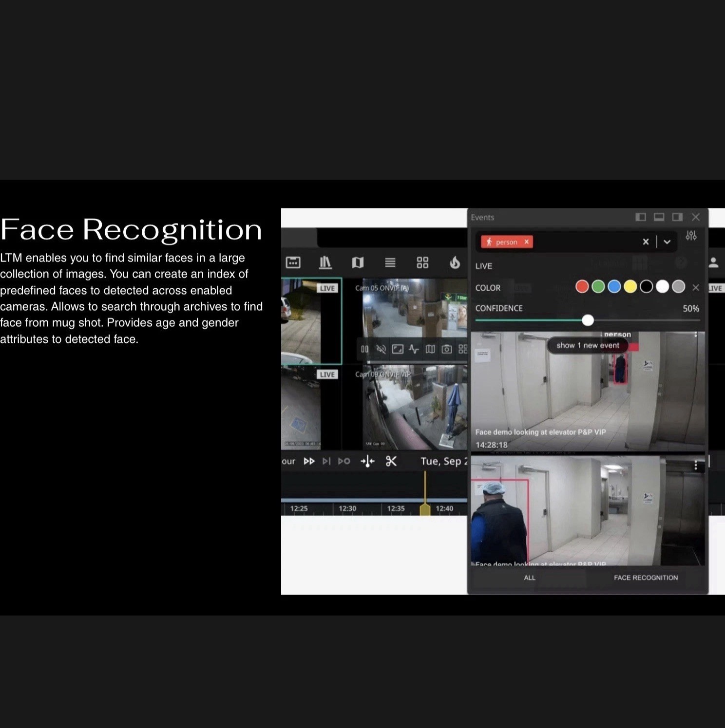Select the yellow color filter swatch
Viewport: 725px width, 728px height.
630,287
